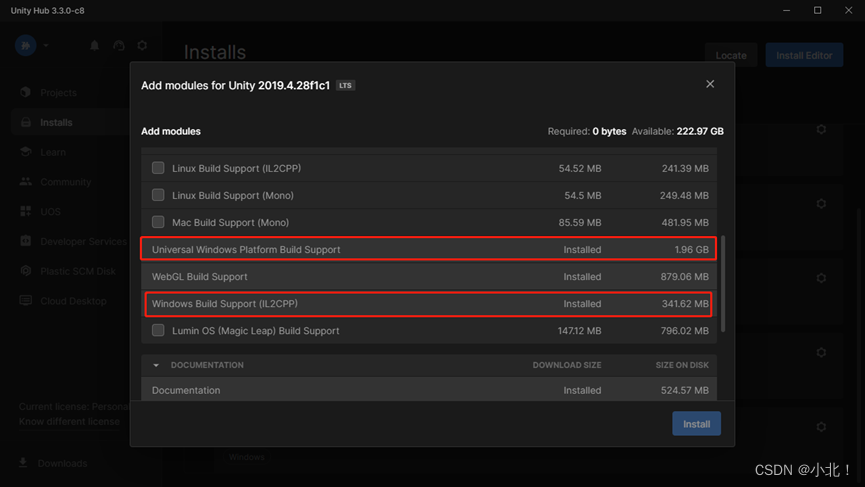Viewport: 865px width, 487px height.
Task: Click the modules list scrollbar
Action: (x=723, y=284)
